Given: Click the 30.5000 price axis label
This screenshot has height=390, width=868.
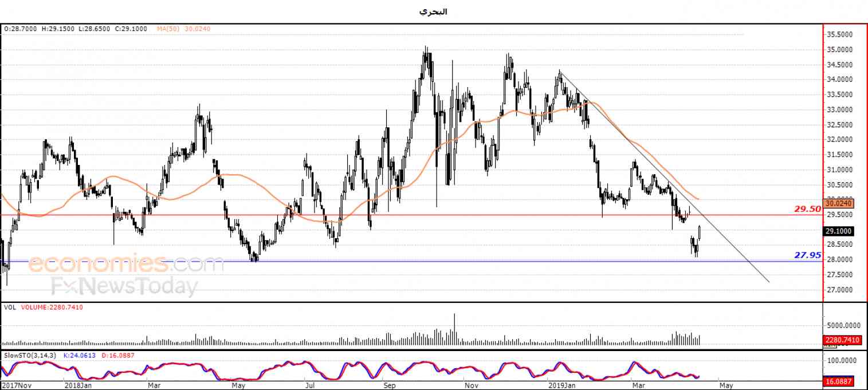Looking at the screenshot, I should pos(840,185).
